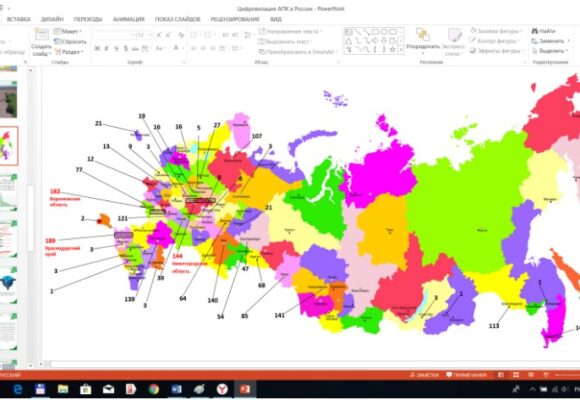Open Yandex browser from the taskbar
The image size is (580, 400).
click(222, 389)
